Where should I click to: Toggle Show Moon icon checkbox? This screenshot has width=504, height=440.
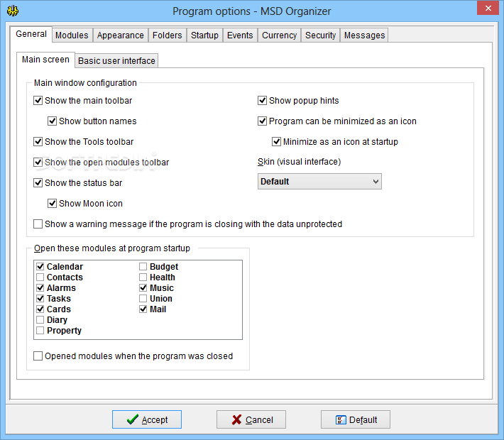coord(52,204)
